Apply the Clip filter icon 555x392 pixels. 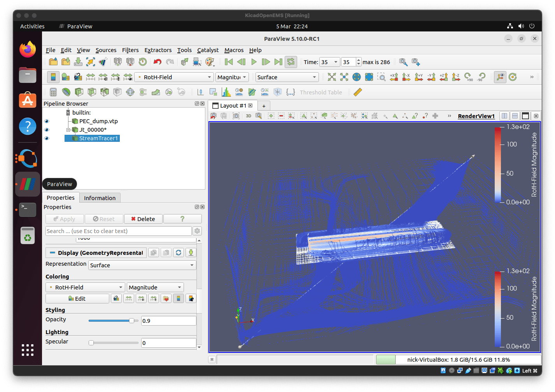point(79,92)
